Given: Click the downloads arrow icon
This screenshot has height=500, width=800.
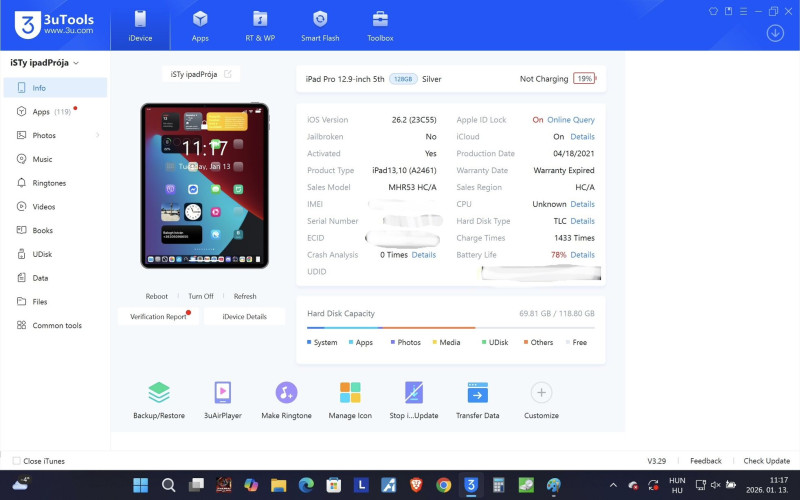Looking at the screenshot, I should point(775,33).
